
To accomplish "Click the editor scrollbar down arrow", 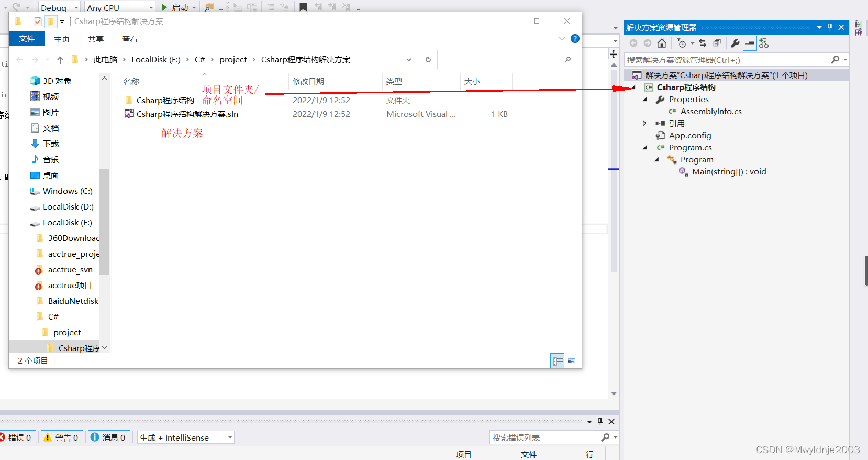I will 614,393.
